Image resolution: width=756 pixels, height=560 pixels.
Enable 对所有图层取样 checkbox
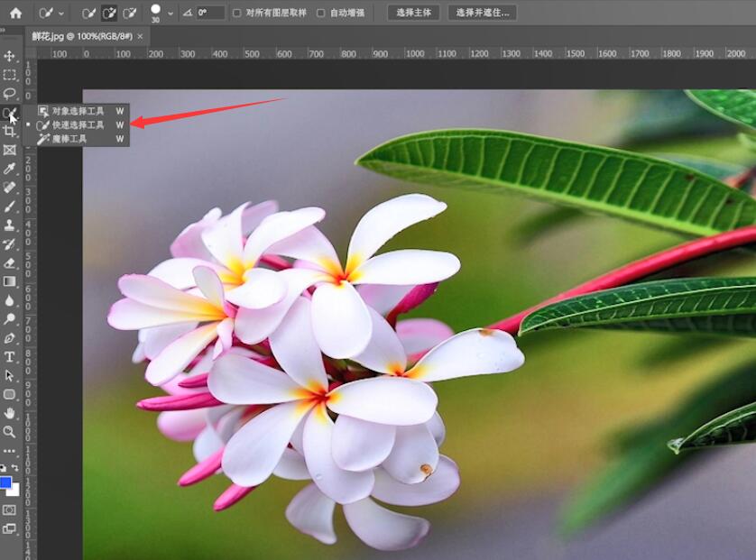(x=236, y=13)
